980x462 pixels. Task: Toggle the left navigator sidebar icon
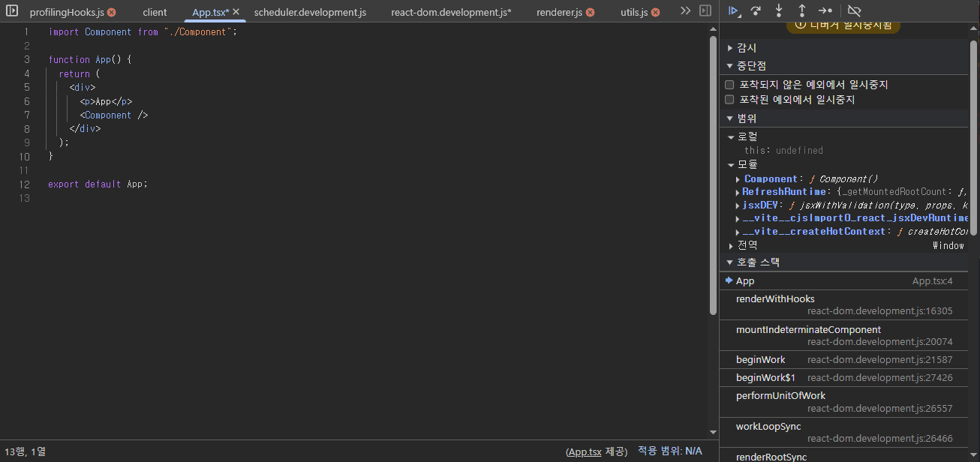[x=12, y=11]
